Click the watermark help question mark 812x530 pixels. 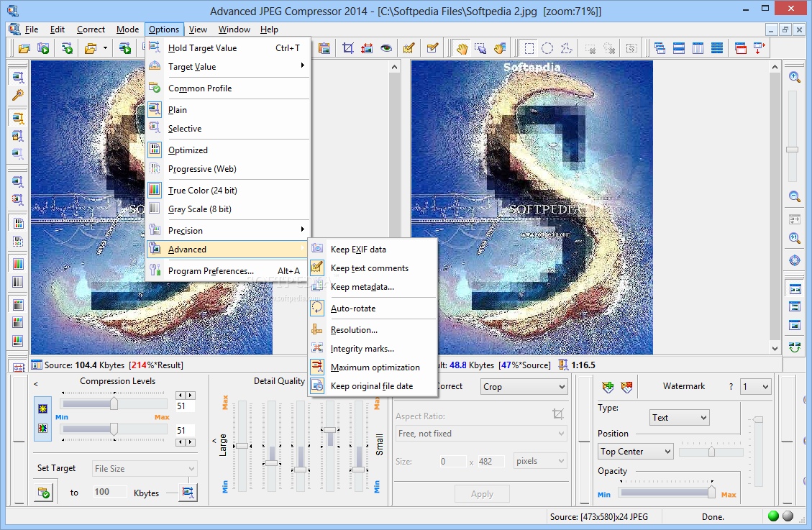(731, 387)
